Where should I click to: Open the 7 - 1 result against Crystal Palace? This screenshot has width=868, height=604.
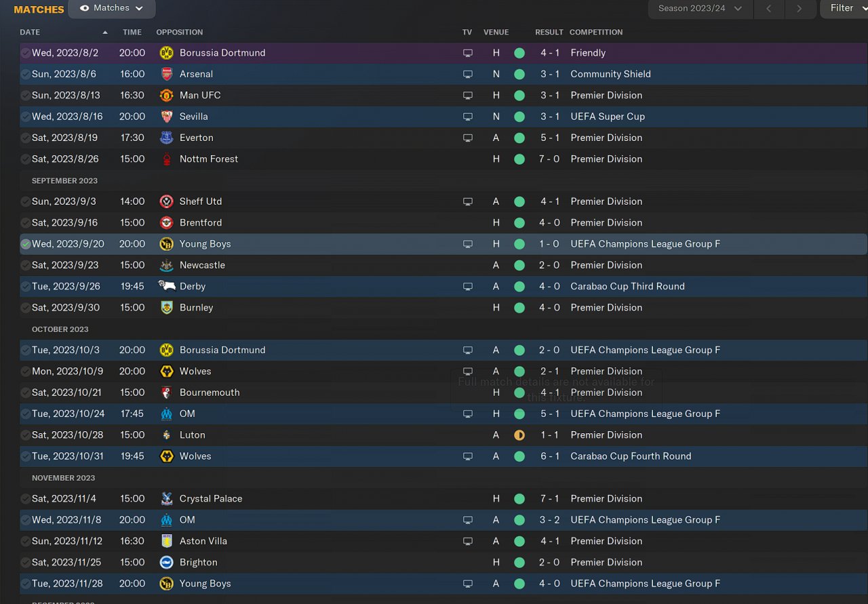[x=549, y=499]
